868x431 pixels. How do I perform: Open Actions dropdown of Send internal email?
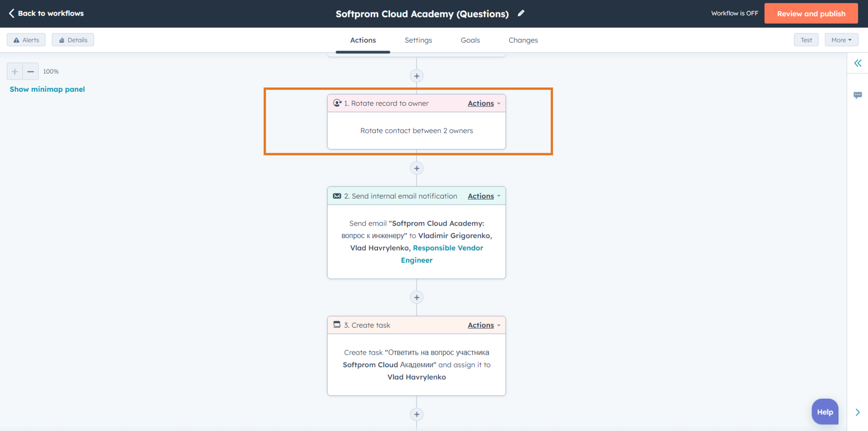click(484, 196)
